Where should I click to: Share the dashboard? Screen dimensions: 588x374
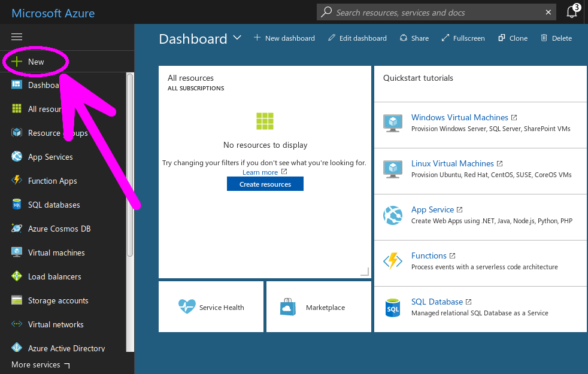(x=414, y=38)
